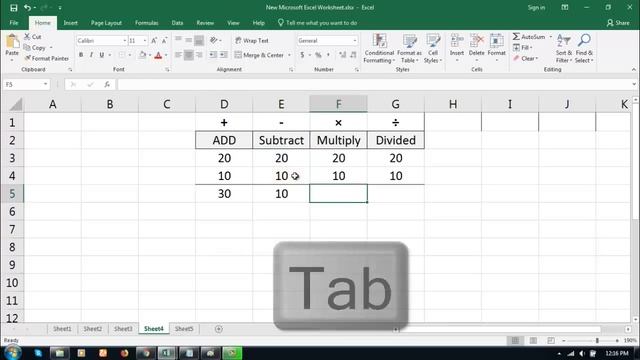Open Find & Select menu

click(584, 49)
